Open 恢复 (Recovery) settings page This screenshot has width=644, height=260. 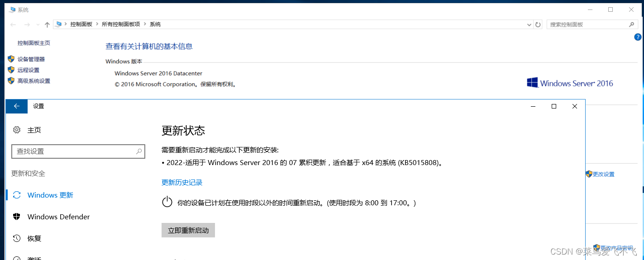[34, 238]
